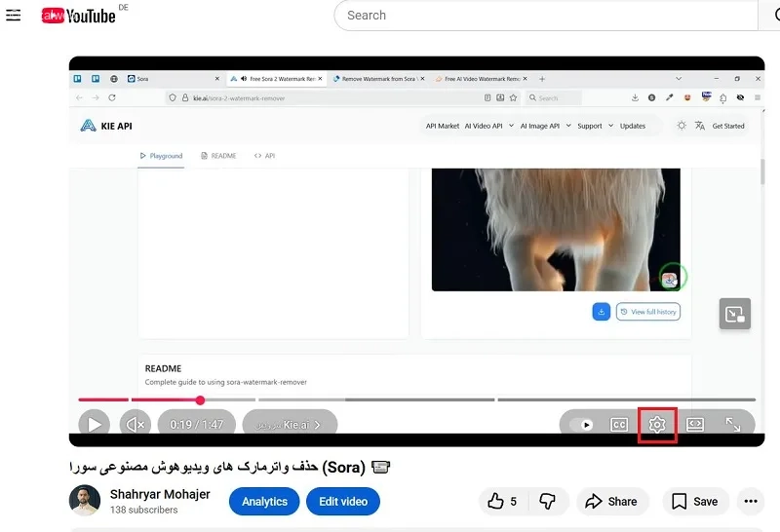Click the kie.ai address bar URL
This screenshot has width=780, height=532.
coord(239,98)
